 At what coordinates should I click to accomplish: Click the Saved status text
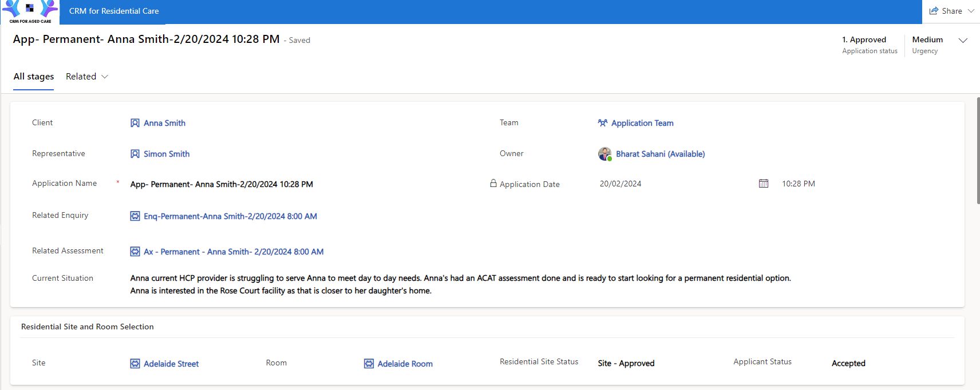299,40
